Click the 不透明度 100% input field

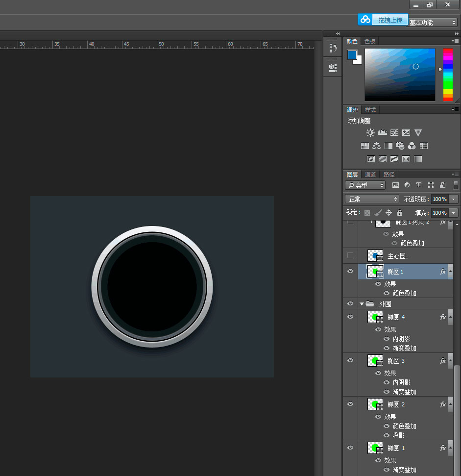pyautogui.click(x=440, y=199)
